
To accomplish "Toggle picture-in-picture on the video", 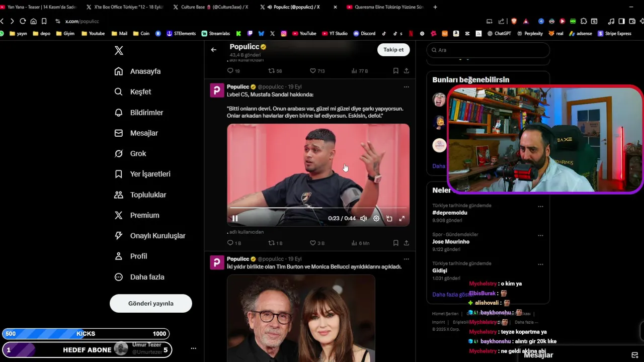I will [x=389, y=218].
